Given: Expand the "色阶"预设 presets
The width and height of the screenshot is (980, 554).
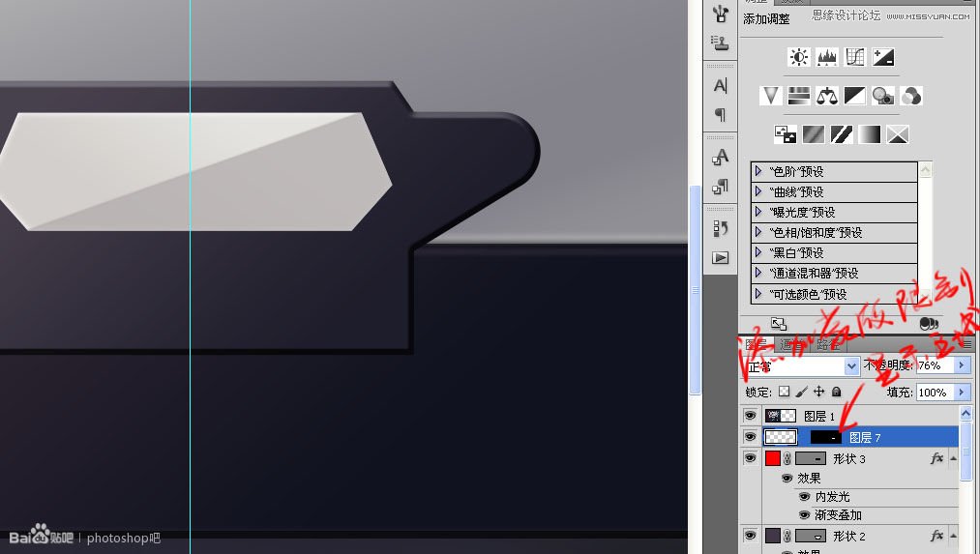Looking at the screenshot, I should [x=758, y=170].
